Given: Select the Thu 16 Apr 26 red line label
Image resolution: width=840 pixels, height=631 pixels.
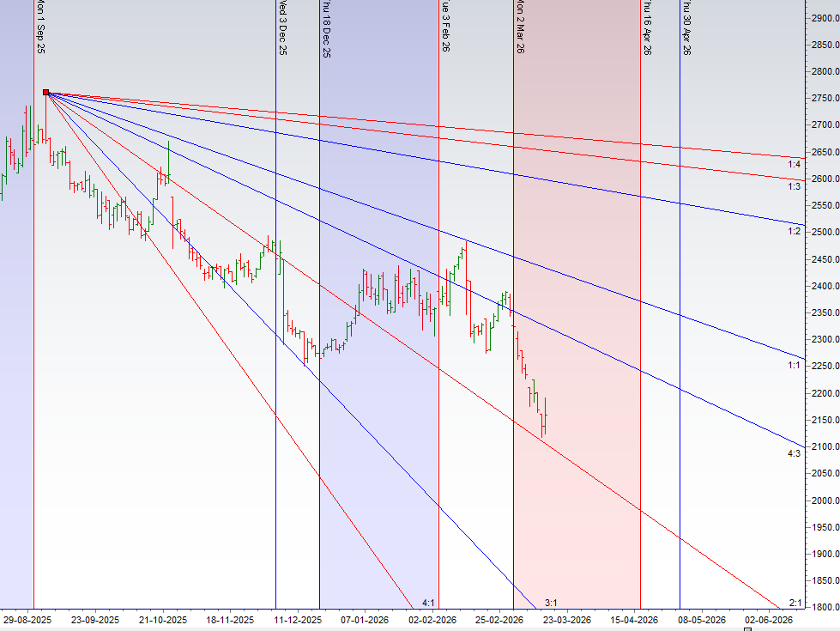Looking at the screenshot, I should point(647,28).
